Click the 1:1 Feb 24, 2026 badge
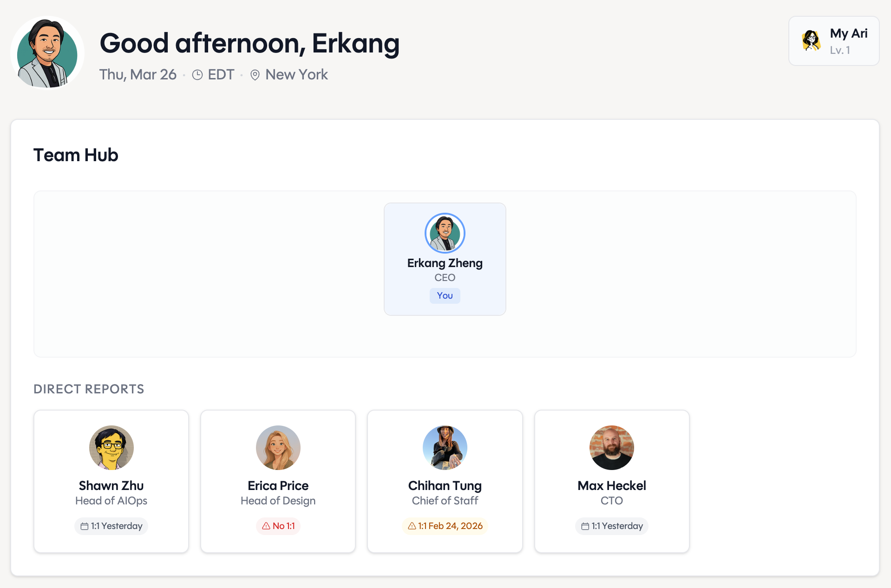 (445, 526)
